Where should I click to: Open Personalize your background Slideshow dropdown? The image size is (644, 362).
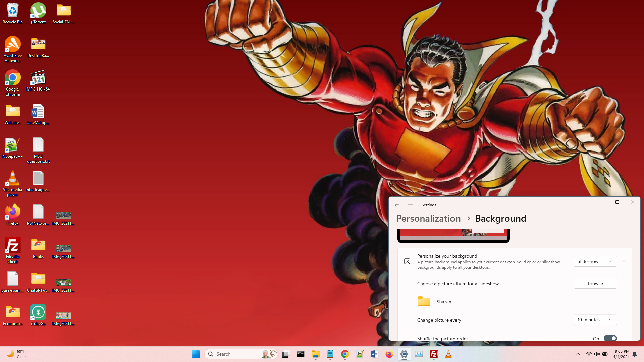pyautogui.click(x=595, y=261)
